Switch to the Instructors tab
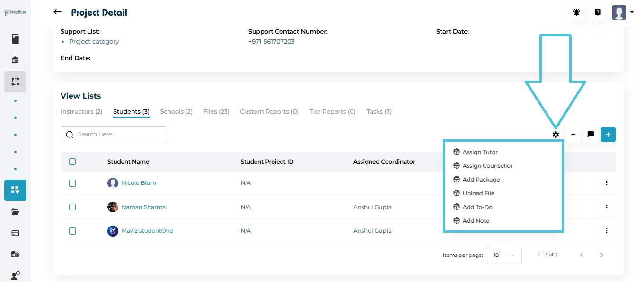 pyautogui.click(x=81, y=112)
